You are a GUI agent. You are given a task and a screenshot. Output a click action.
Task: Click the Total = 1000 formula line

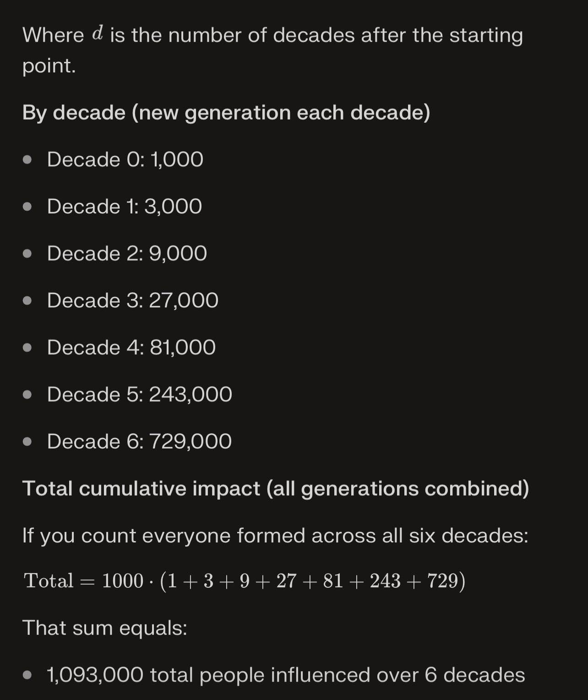[245, 581]
